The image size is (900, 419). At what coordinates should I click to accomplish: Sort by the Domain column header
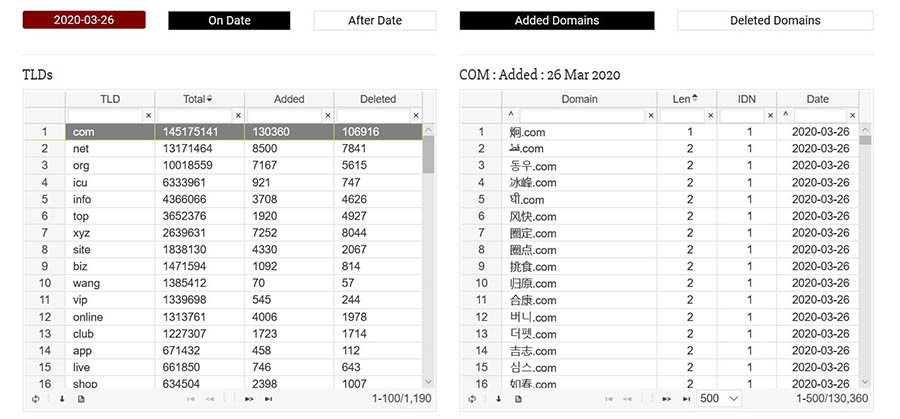coord(579,99)
